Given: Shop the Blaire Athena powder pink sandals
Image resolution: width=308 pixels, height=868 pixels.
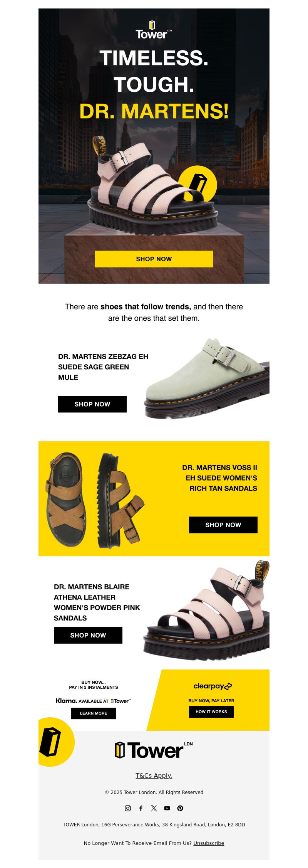Looking at the screenshot, I should 88,635.
